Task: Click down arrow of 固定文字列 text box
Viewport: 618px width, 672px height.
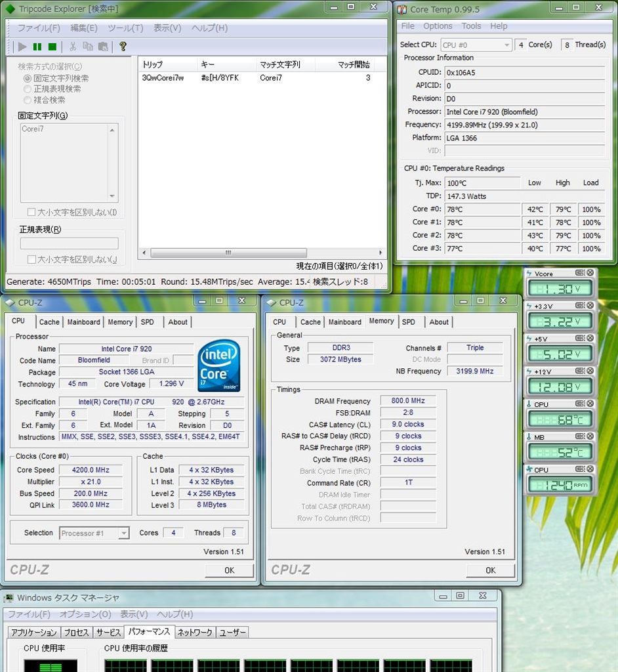Action: click(112, 196)
